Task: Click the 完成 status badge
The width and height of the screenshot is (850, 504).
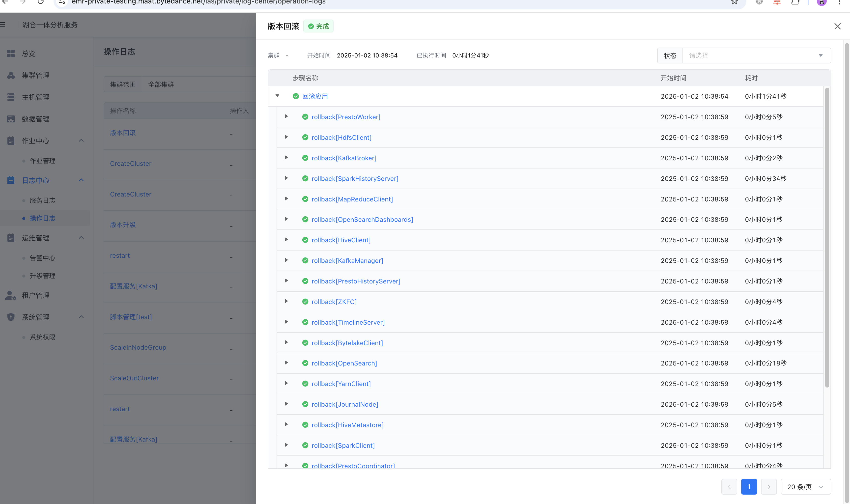Action: pos(318,26)
